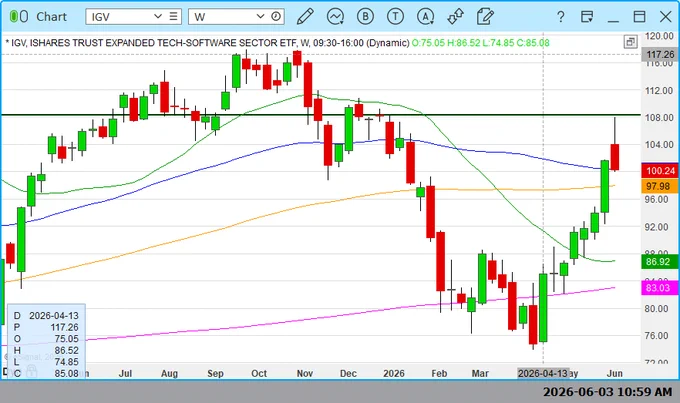Click the 2026 label on time axis
680x403 pixels.
click(x=394, y=373)
